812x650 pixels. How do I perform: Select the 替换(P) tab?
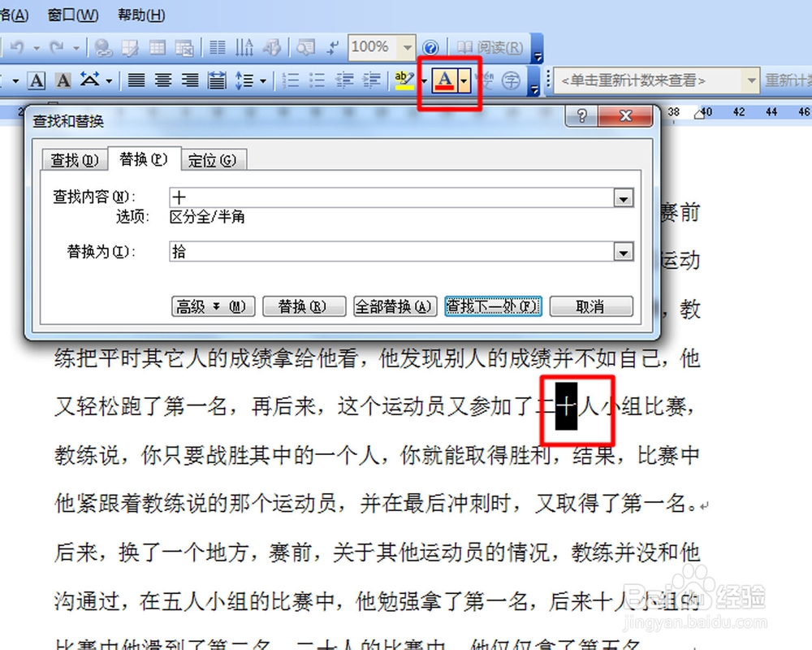point(144,158)
